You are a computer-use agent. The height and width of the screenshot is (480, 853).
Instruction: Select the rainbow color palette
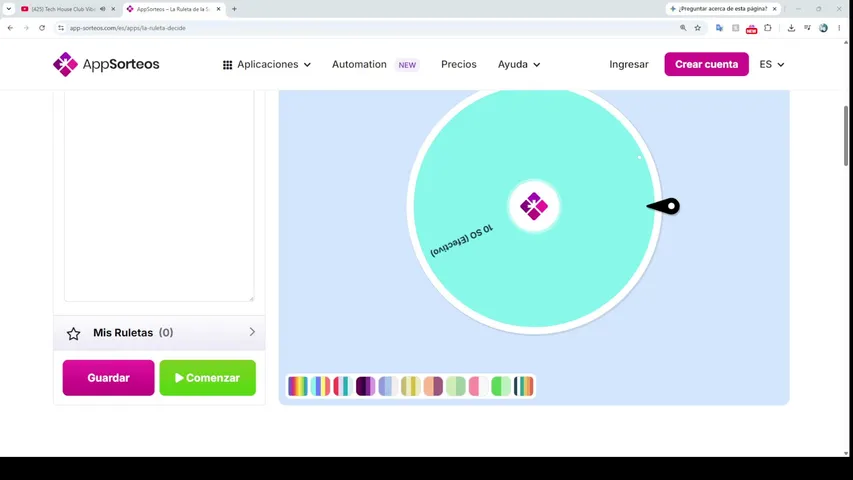pos(298,386)
